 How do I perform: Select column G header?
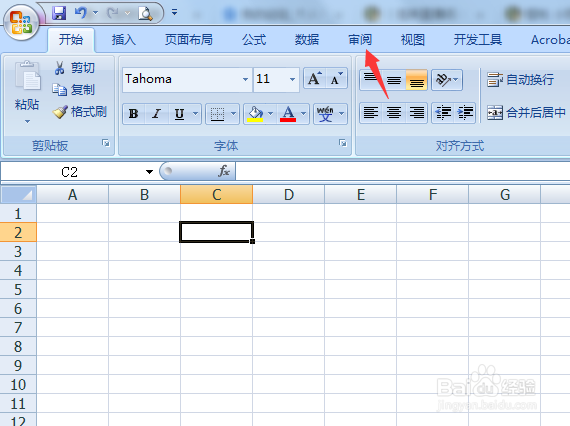tap(505, 194)
